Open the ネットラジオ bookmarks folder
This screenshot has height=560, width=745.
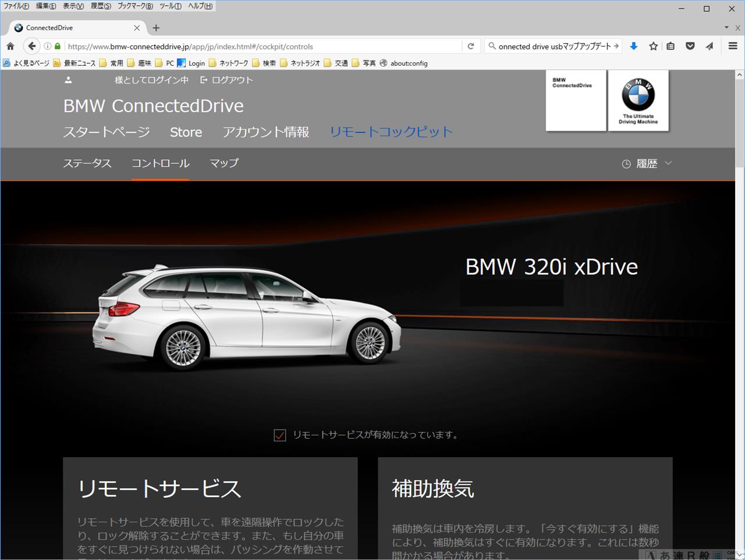click(x=300, y=63)
